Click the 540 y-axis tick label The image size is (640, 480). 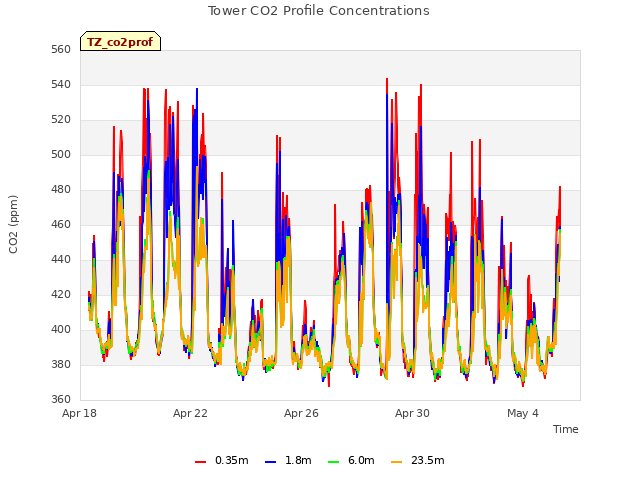coord(61,84)
